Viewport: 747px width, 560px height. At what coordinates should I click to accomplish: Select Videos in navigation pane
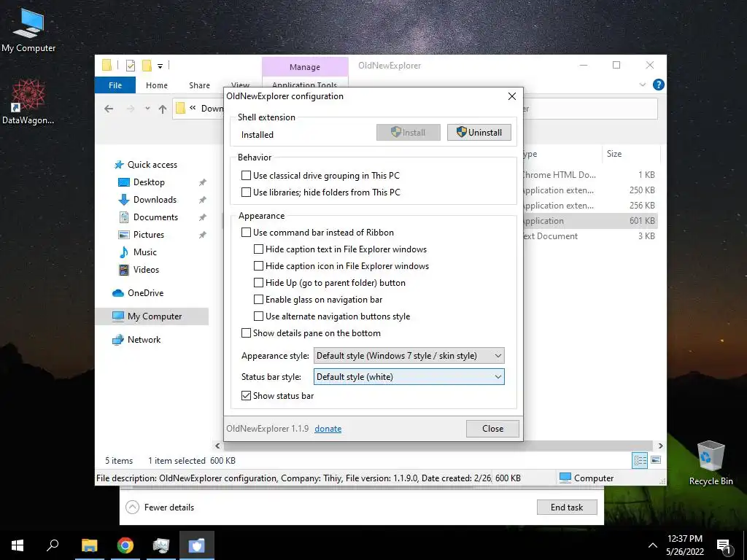pyautogui.click(x=146, y=270)
